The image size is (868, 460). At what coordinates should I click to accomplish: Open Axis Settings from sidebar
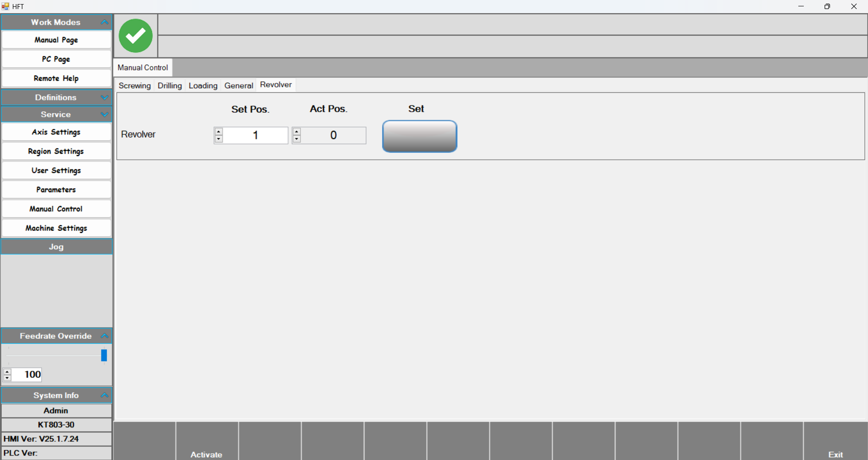pyautogui.click(x=56, y=132)
